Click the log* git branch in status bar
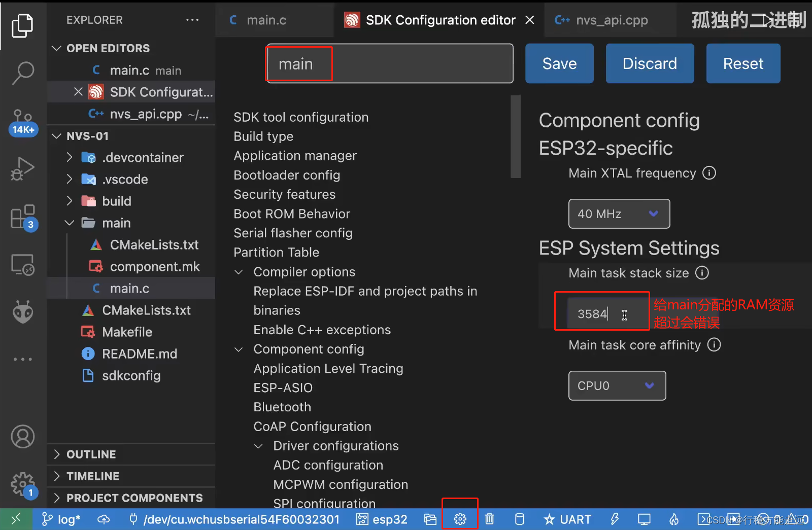Screen dimensions: 812x530 pos(61,519)
